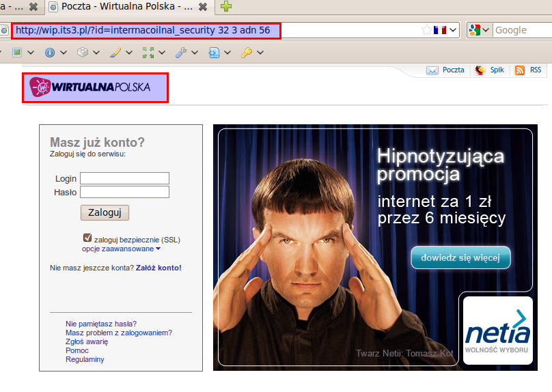Screen dimensions: 552x392
Task: Select the Outline paintbrush icon
Action: click(115, 52)
